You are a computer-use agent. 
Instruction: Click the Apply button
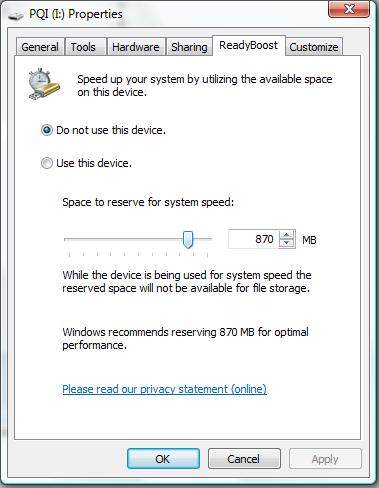(x=325, y=459)
